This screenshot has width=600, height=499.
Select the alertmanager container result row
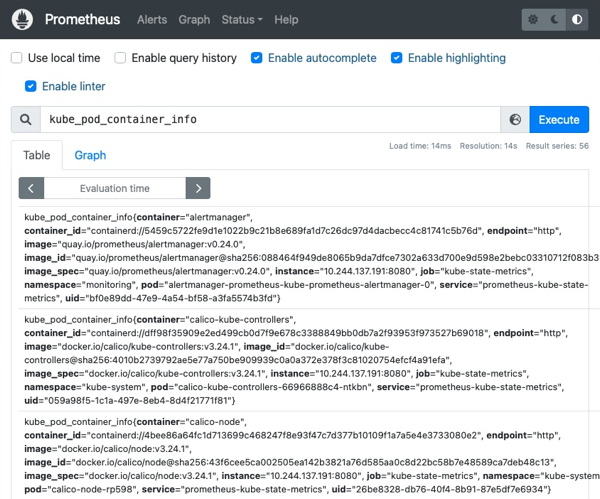309,258
